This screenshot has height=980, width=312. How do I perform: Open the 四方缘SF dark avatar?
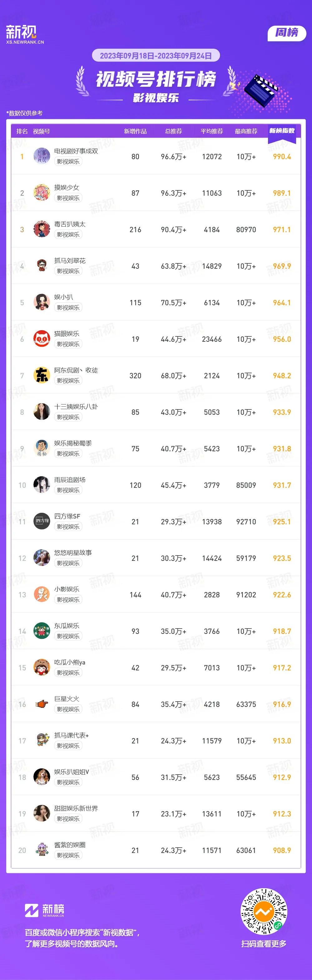tap(42, 522)
